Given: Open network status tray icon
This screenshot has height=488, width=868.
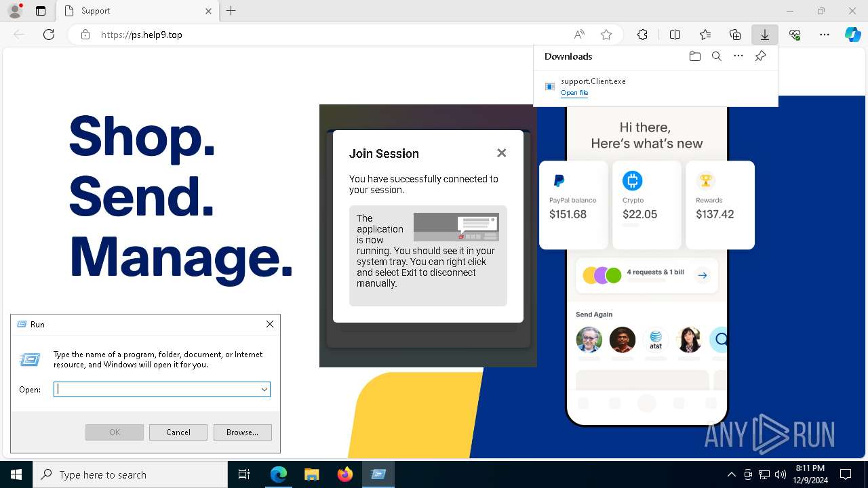Looking at the screenshot, I should pos(764,474).
